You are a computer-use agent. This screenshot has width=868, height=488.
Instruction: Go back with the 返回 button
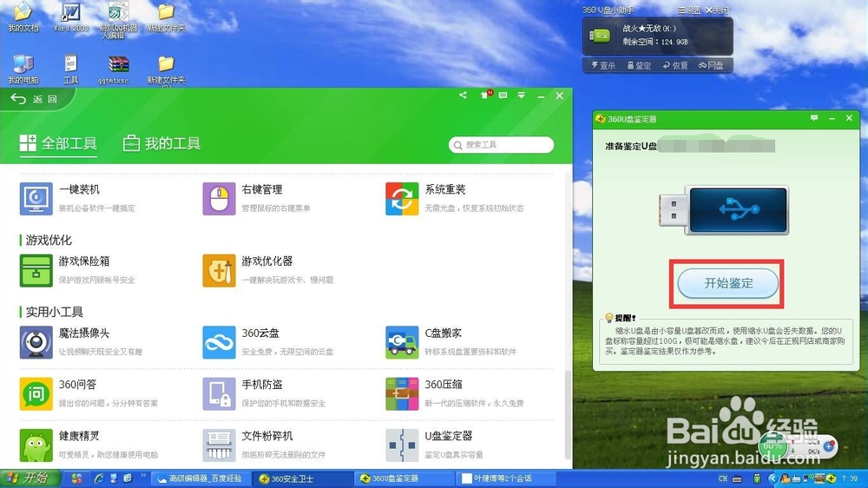click(35, 99)
